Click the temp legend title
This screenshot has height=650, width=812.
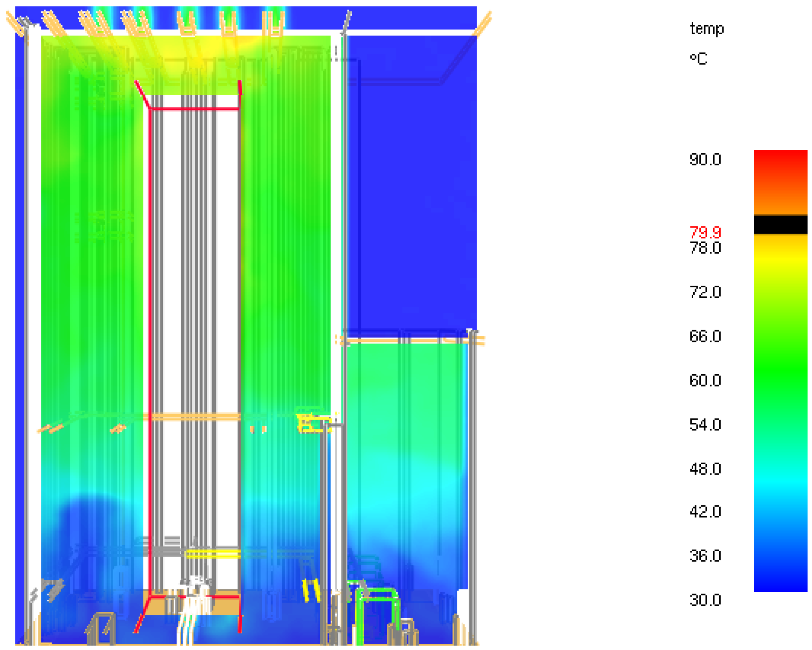pyautogui.click(x=706, y=29)
